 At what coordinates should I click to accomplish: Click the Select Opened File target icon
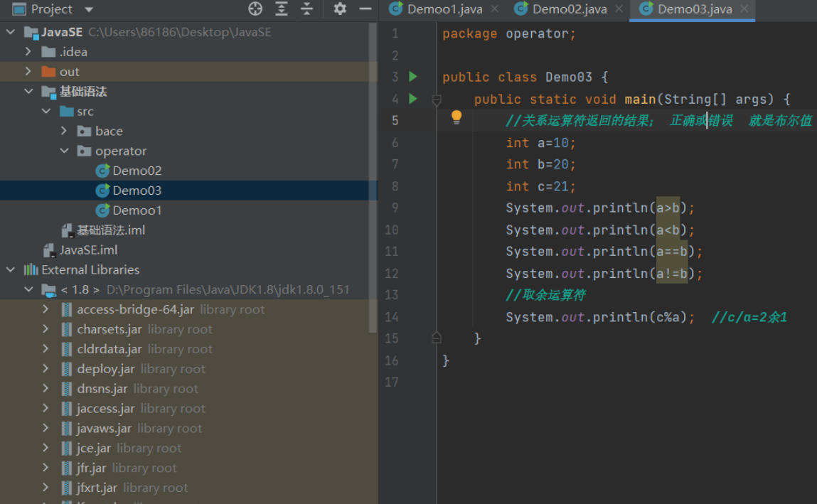(255, 9)
